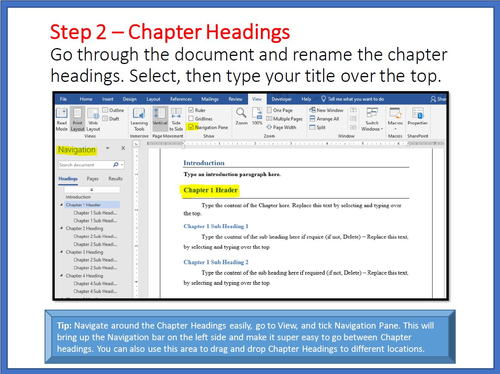Open the Insert ribbon tab
Viewport: 500px width, 374px height.
click(x=108, y=99)
